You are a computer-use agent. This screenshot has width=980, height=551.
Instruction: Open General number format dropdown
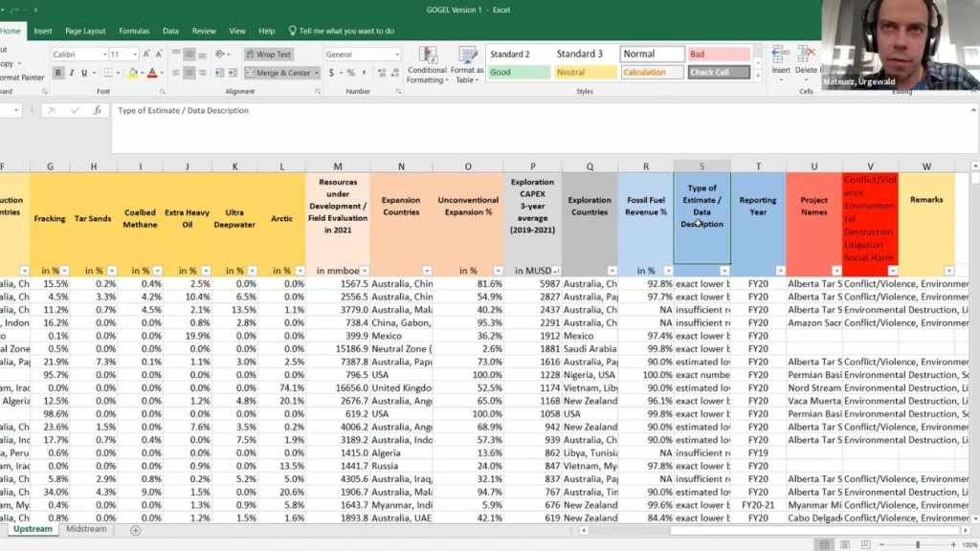(x=397, y=55)
